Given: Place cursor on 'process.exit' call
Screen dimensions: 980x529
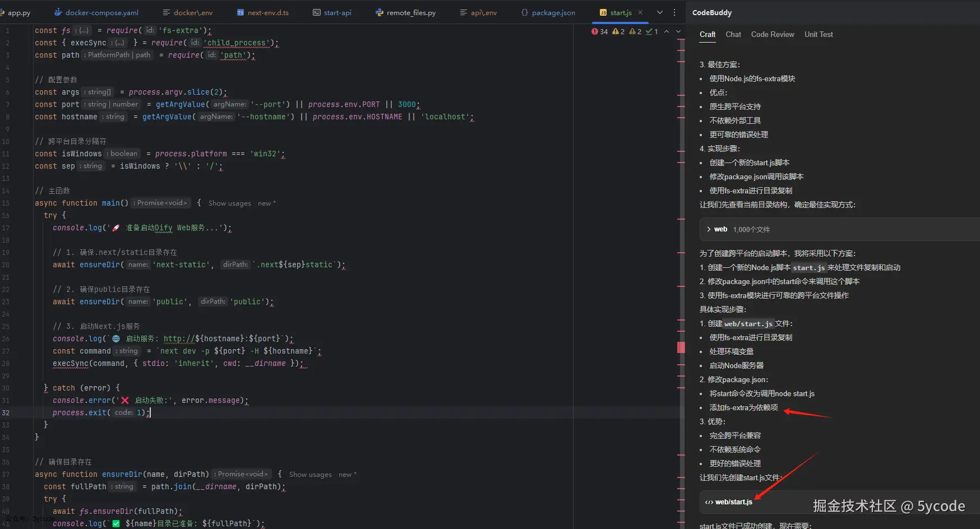Looking at the screenshot, I should [80, 412].
